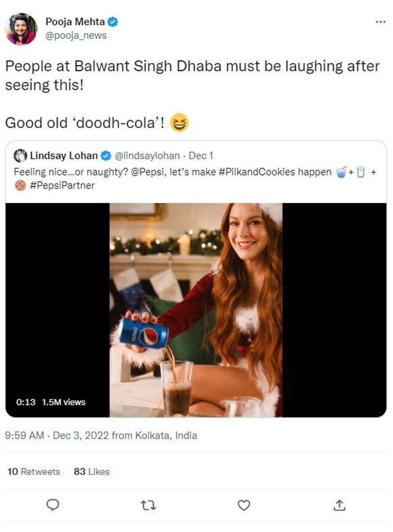Open the three-dot more options menu
The width and height of the screenshot is (393, 532).
[380, 22]
